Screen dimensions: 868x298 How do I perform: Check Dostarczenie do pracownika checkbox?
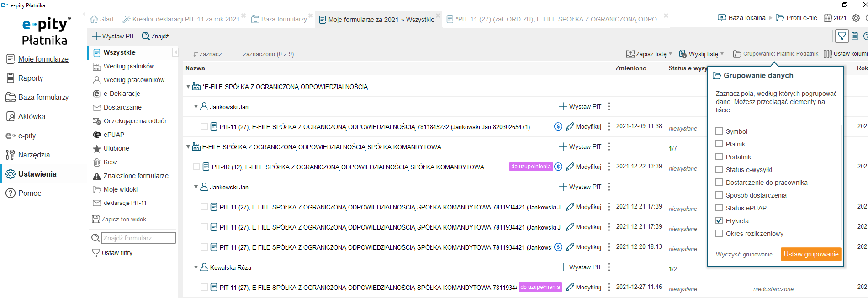[719, 182]
